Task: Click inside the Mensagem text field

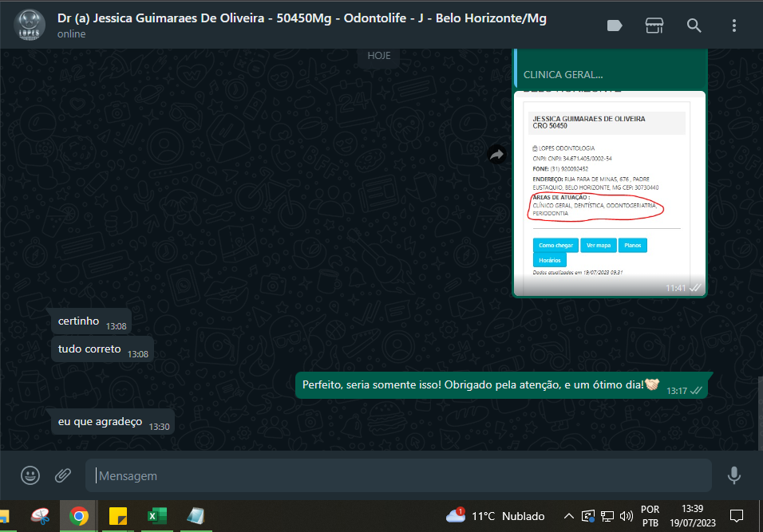Action: point(399,475)
